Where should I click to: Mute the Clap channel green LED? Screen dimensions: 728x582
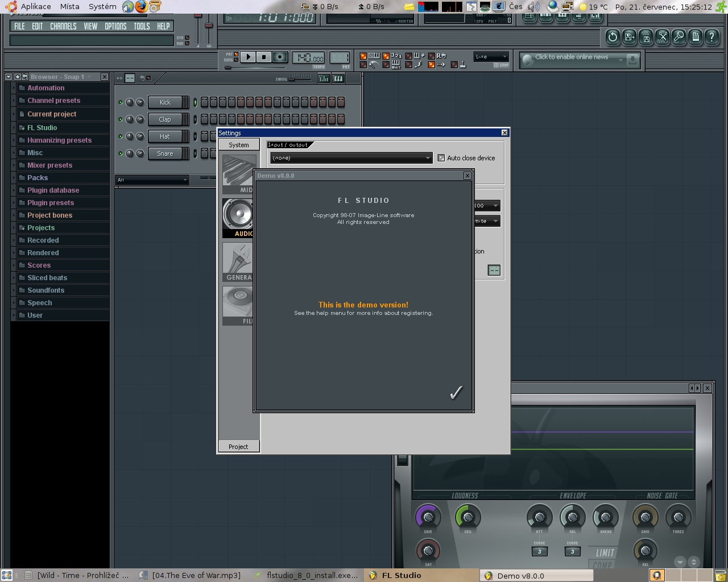click(x=121, y=119)
